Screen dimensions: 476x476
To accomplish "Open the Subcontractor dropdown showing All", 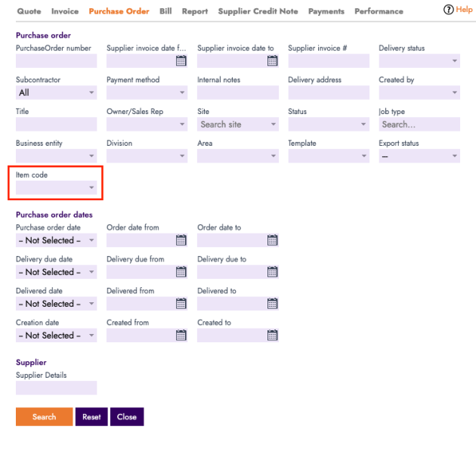I will coord(57,93).
